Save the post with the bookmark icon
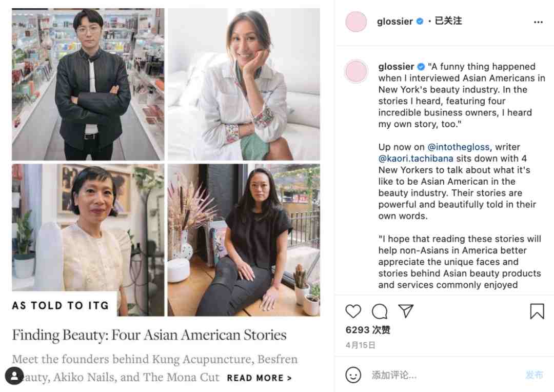 (537, 311)
